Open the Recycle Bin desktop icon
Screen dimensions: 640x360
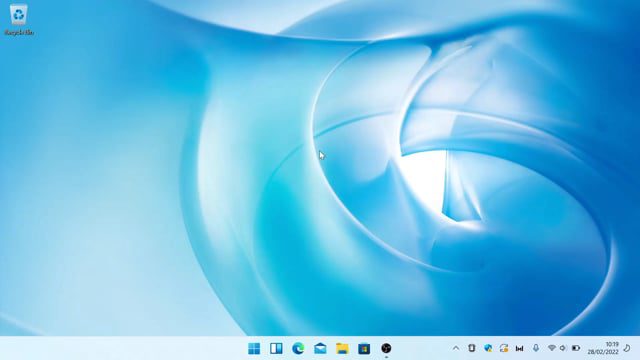[18, 20]
